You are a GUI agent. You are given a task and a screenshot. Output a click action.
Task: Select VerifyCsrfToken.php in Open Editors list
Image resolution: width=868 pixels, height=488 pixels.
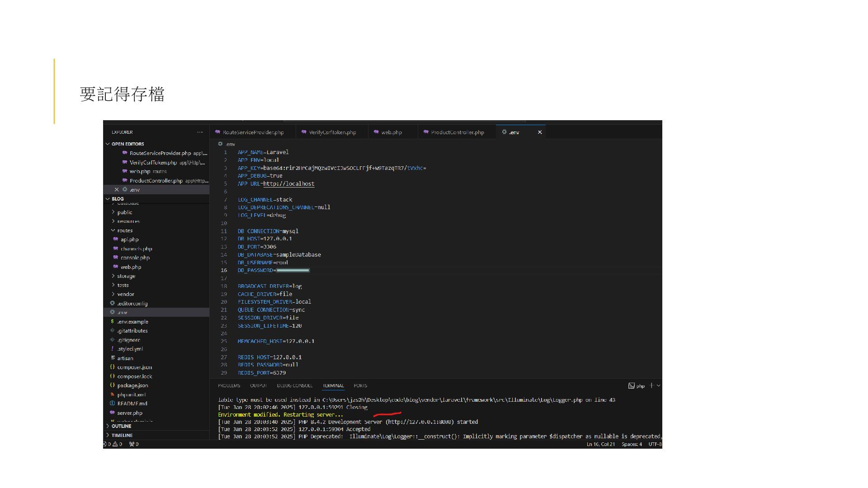coord(156,163)
